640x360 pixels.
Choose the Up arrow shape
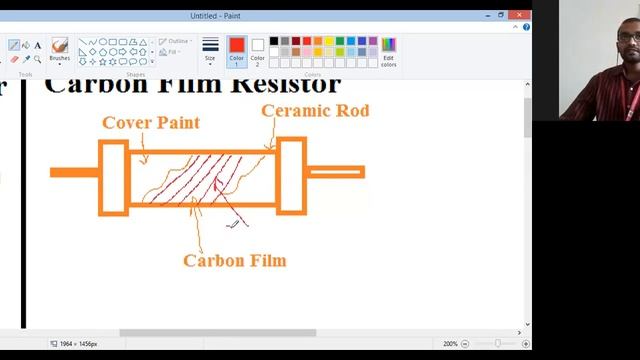(x=143, y=52)
